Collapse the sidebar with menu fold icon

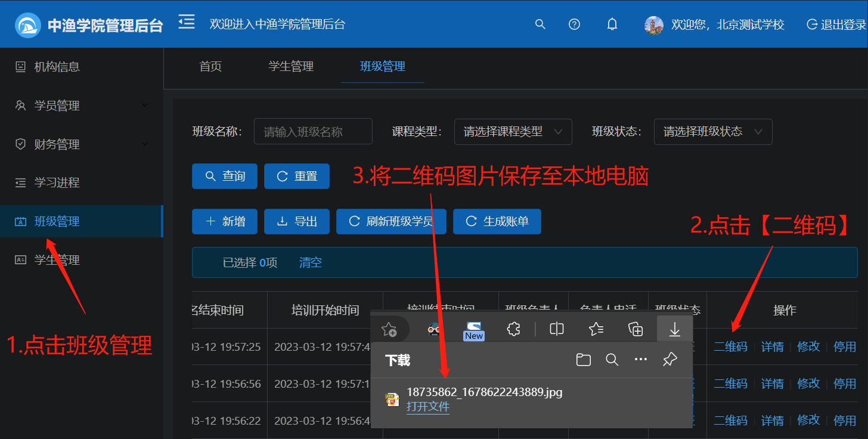tap(187, 23)
